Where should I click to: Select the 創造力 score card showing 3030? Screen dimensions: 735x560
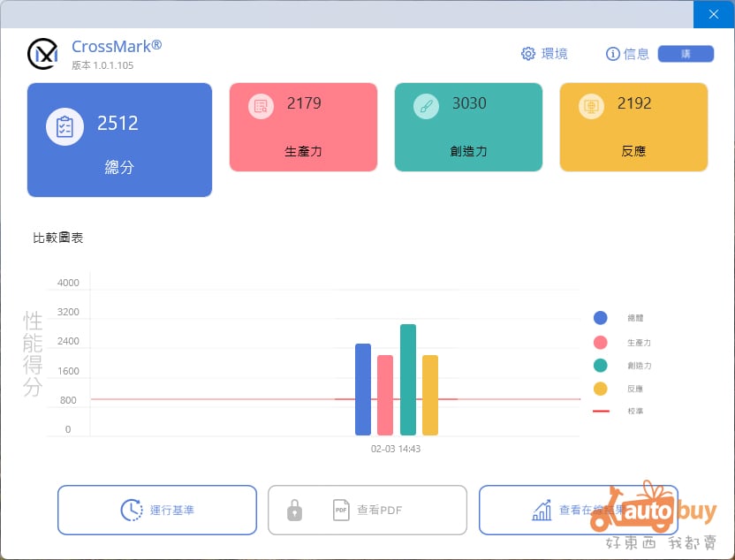[x=468, y=127]
